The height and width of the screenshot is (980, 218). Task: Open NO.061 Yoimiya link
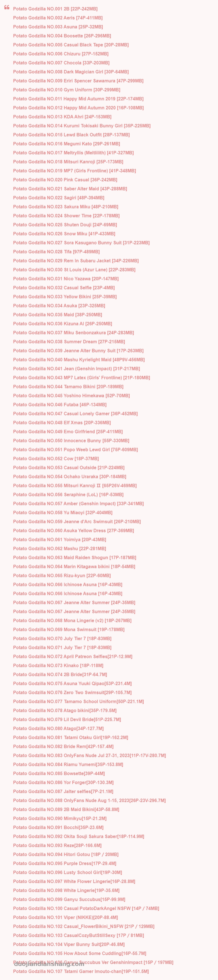[x=60, y=540]
